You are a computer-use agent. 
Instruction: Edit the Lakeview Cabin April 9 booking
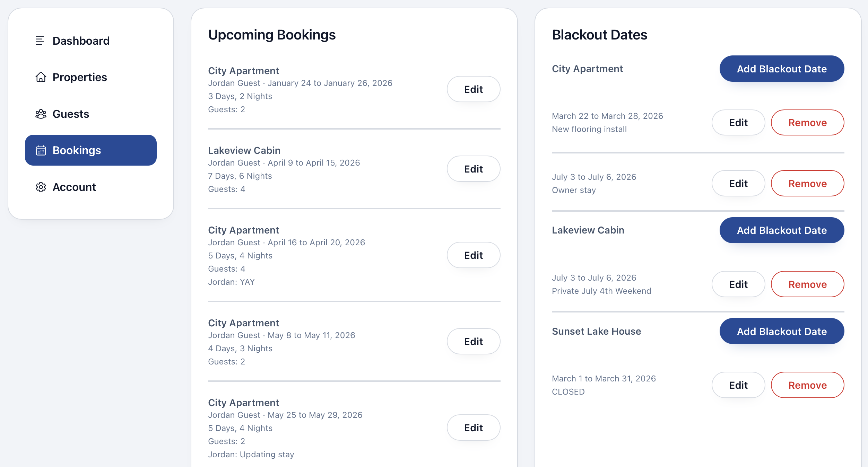tap(473, 169)
